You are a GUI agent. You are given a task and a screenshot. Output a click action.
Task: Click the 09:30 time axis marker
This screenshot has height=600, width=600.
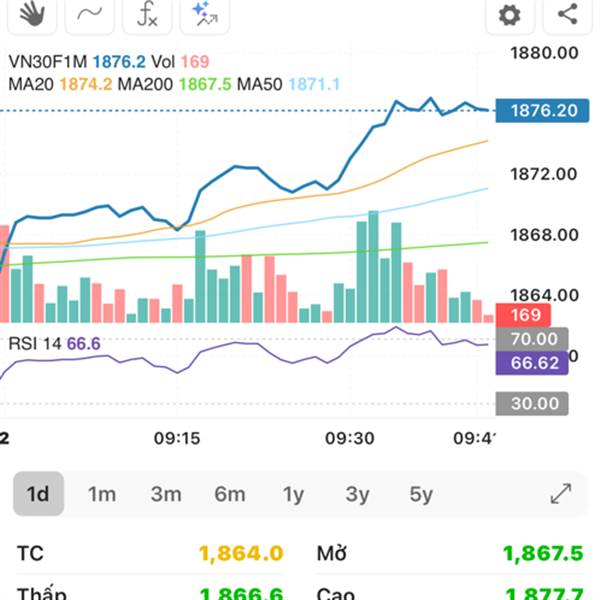pos(349,438)
